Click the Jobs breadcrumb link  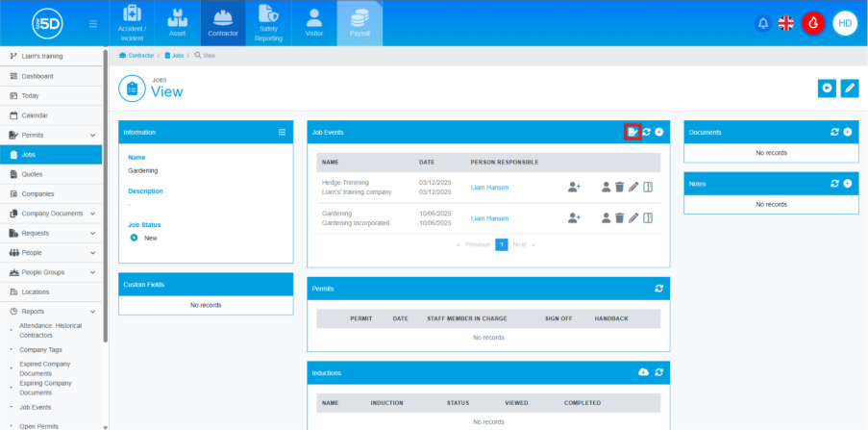pyautogui.click(x=178, y=56)
